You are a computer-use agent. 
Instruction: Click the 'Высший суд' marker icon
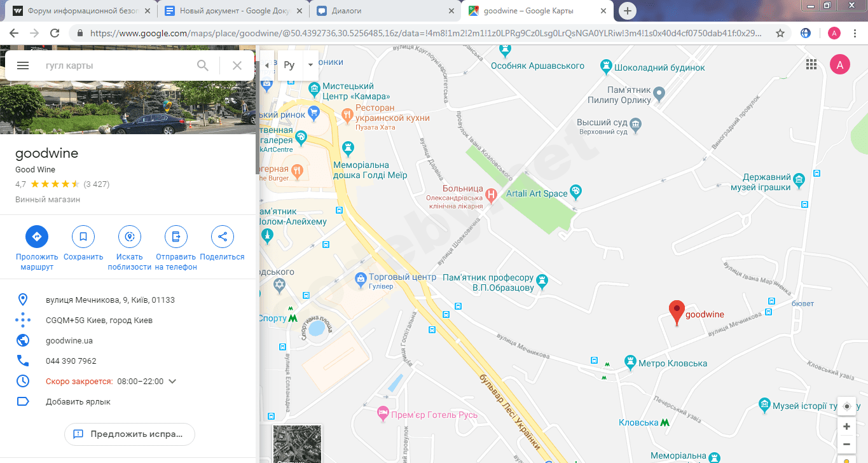pos(636,125)
